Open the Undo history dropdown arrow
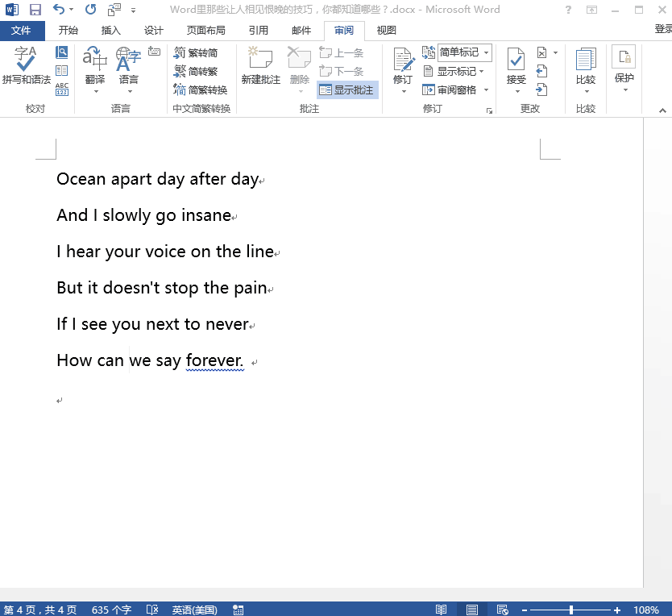This screenshot has width=672, height=616. pos(71,10)
